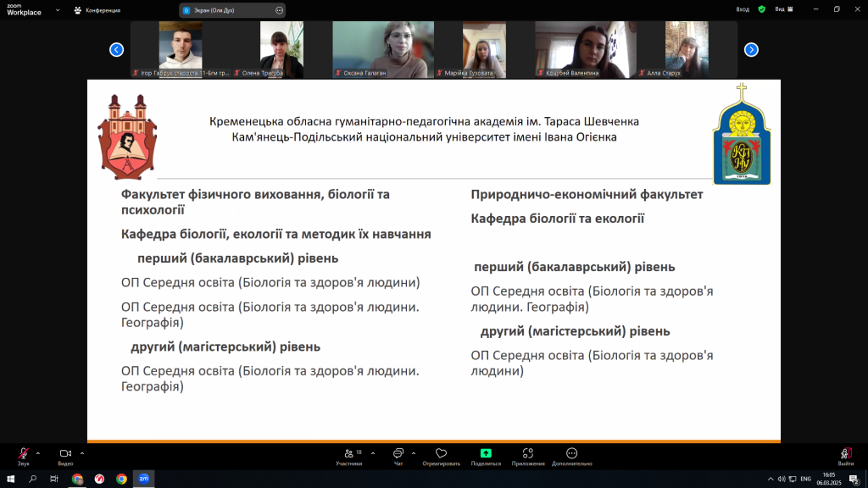Expand video options arrow next to Видео
This screenshot has height=488, width=868.
coord(82,452)
